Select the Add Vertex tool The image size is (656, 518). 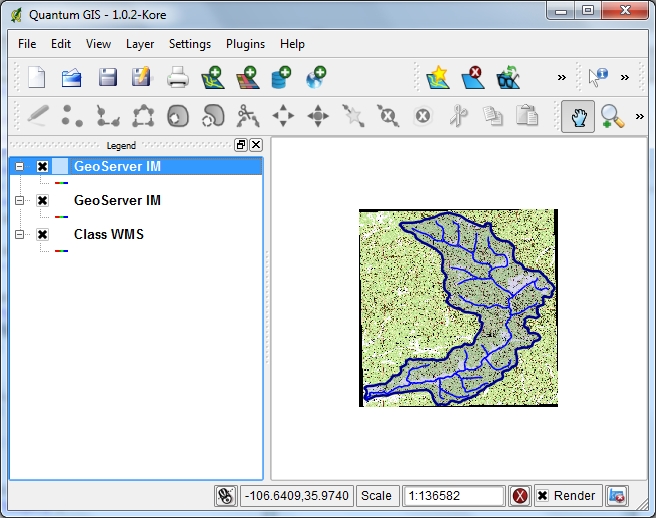coord(353,115)
